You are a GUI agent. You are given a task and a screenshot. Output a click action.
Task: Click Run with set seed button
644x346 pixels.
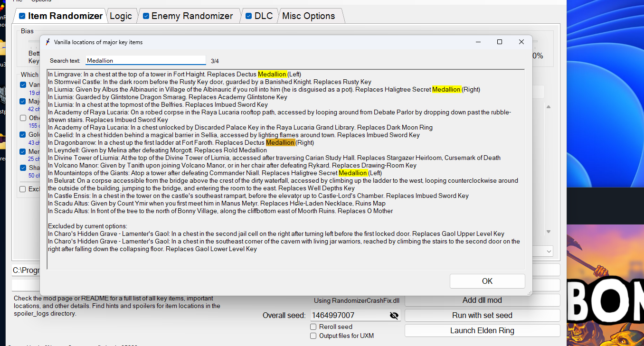[482, 316]
